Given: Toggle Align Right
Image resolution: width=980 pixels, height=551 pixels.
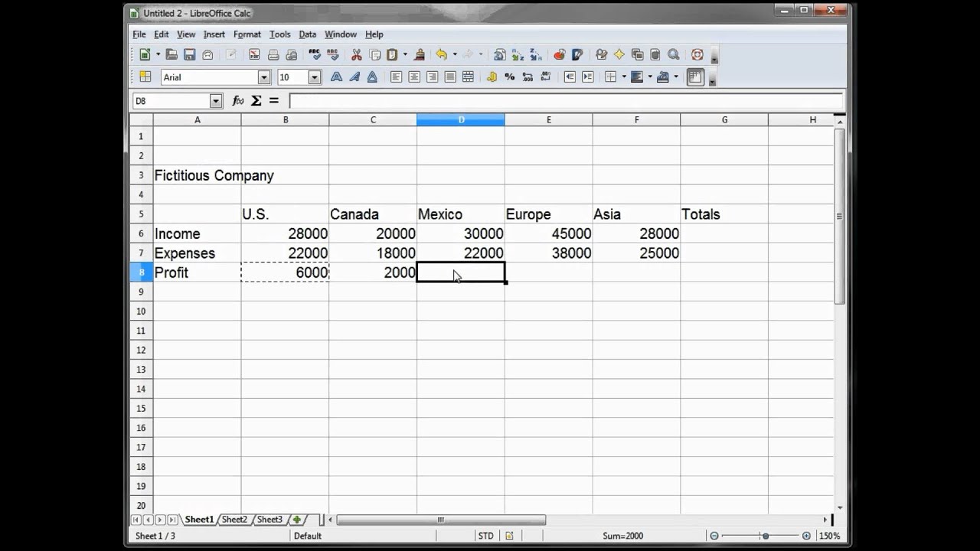Looking at the screenshot, I should pos(432,77).
